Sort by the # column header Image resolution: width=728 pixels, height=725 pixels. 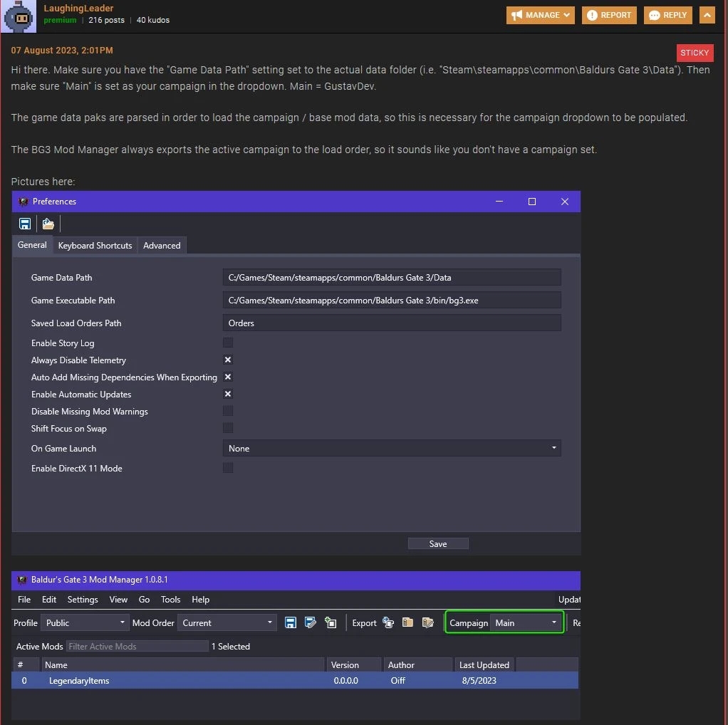coord(26,664)
